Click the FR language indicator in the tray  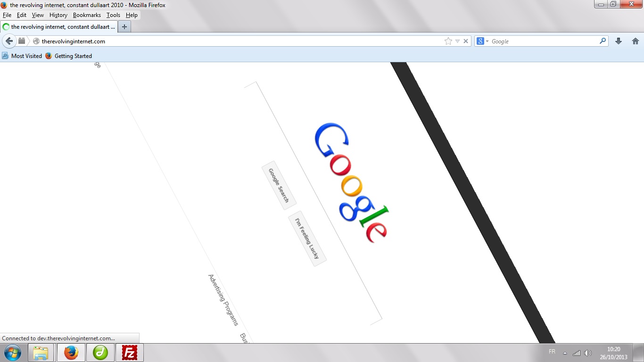click(552, 352)
